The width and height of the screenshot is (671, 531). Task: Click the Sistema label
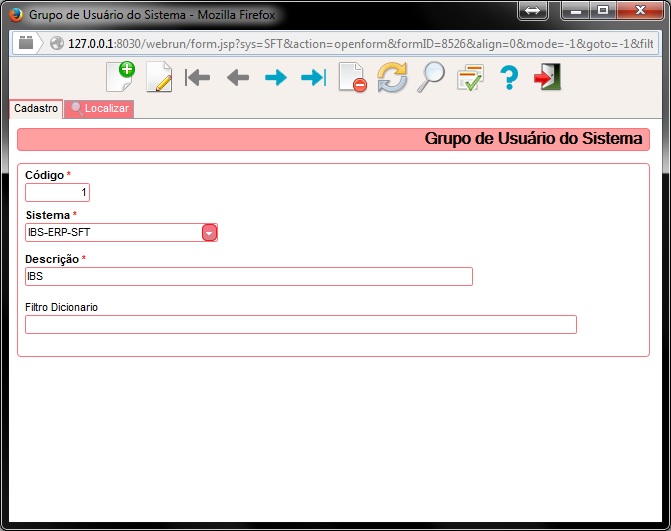48,215
